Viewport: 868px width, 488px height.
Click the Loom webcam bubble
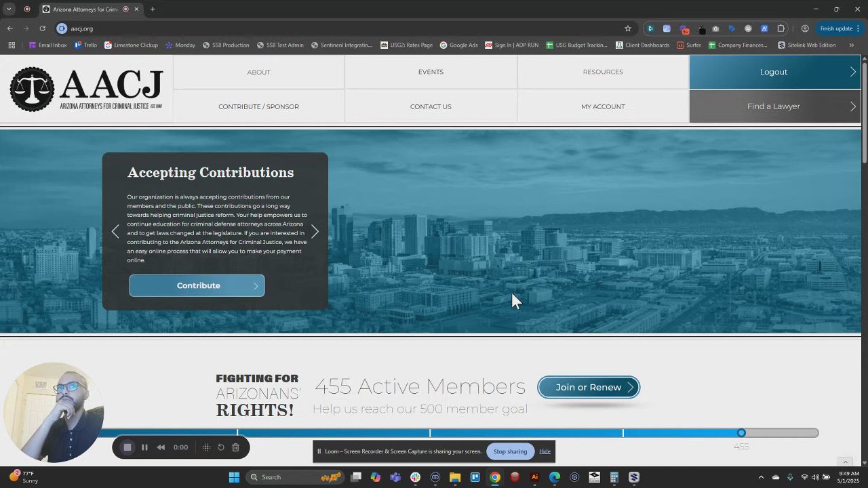pyautogui.click(x=53, y=413)
